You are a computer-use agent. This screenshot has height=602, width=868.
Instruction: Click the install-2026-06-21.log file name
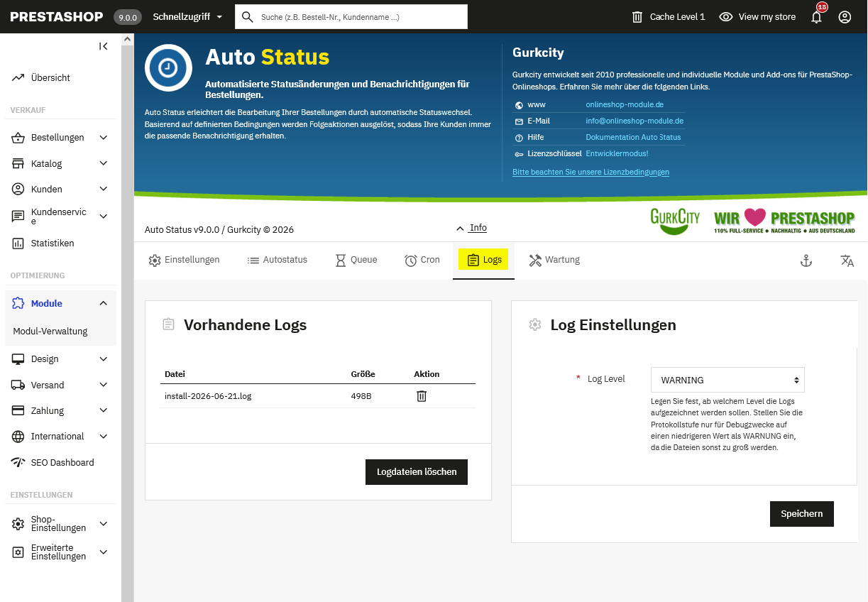tap(208, 396)
